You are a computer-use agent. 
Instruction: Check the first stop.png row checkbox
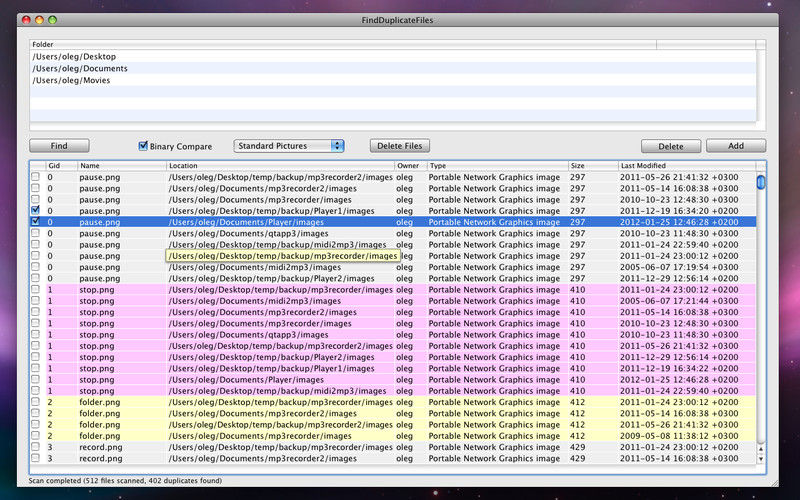36,290
